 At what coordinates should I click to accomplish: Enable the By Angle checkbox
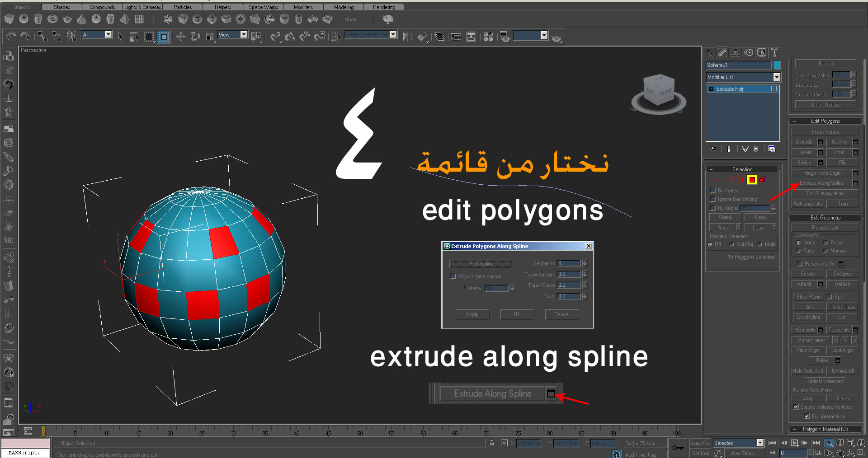[713, 208]
